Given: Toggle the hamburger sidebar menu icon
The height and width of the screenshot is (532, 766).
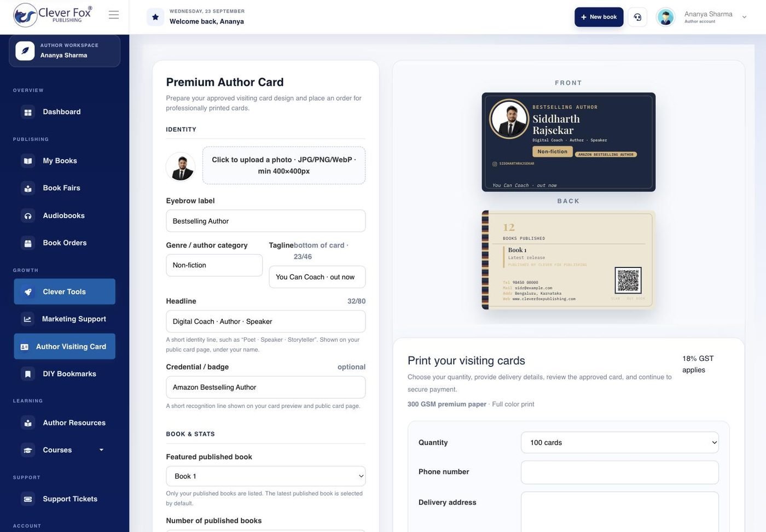Looking at the screenshot, I should [114, 15].
